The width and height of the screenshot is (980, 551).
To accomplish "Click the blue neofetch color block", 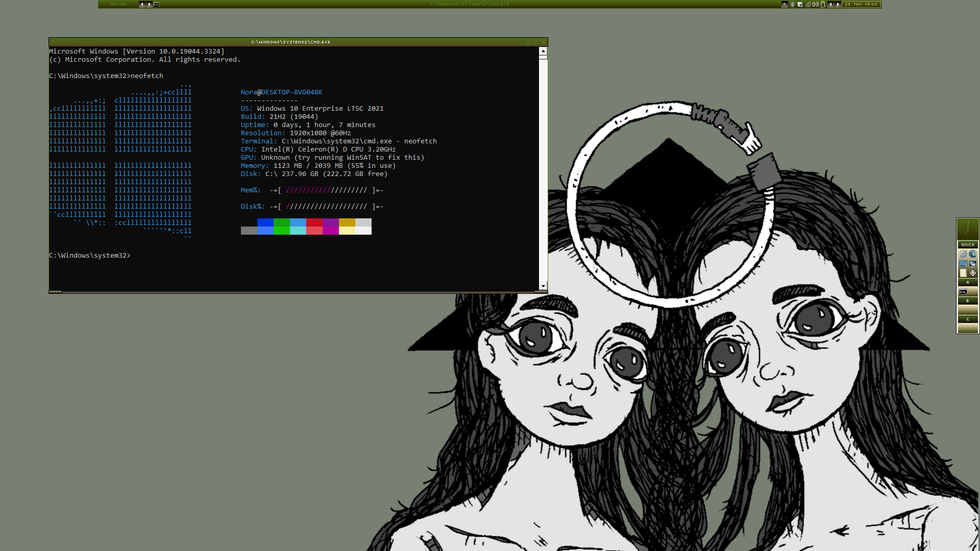I will [265, 222].
